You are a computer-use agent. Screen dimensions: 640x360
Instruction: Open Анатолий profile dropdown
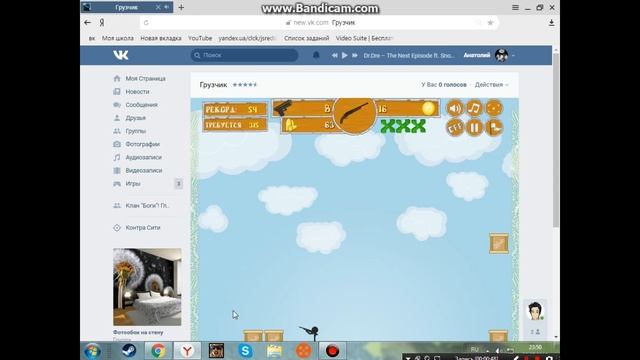489,55
